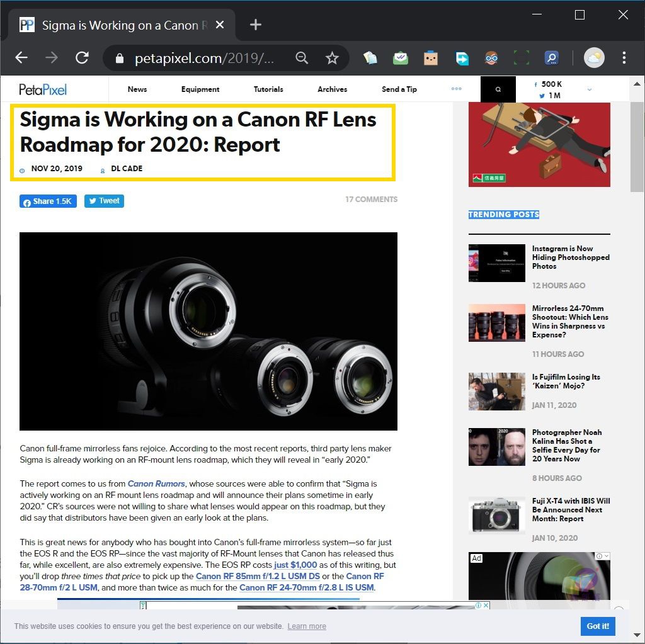Viewport: 645px width, 644px height.
Task: Click the scrollbar down arrow
Action: [637, 635]
